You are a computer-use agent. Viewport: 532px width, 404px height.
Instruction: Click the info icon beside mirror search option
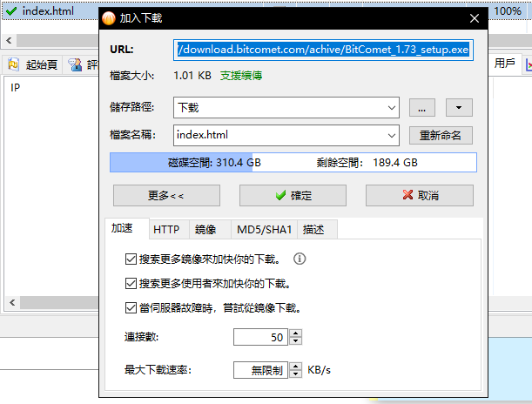click(x=300, y=259)
